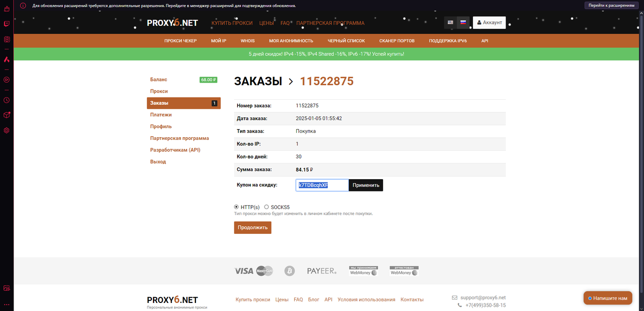Click the warning icon in notification bar
The height and width of the screenshot is (311, 644).
[23, 5]
